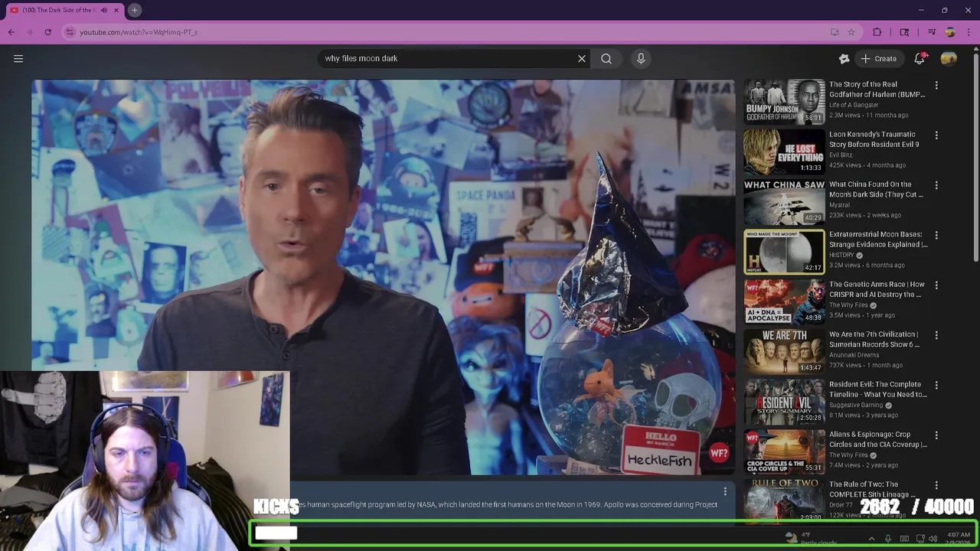Screen dimensions: 980x551
Task: Show hidden icons chevron in taskbar
Action: [871, 539]
